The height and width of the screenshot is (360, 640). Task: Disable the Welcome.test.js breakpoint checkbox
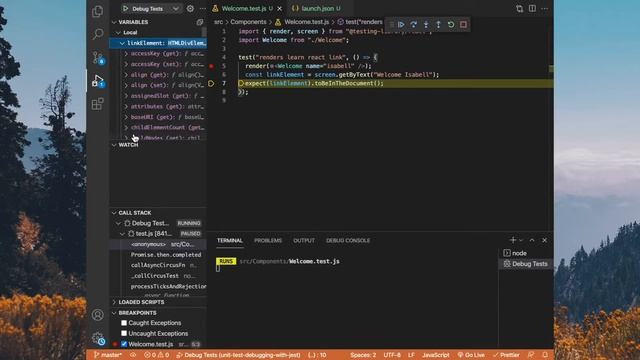(x=124, y=344)
